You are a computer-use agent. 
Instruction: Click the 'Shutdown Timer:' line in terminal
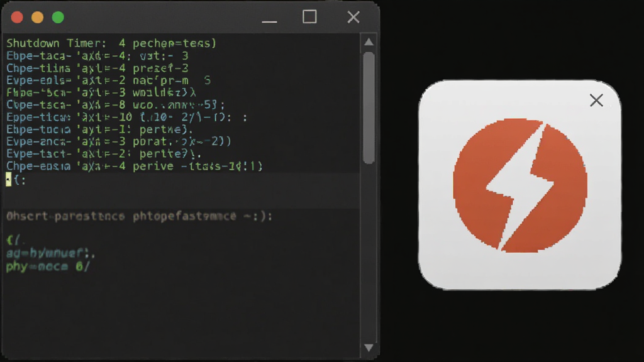(x=111, y=43)
